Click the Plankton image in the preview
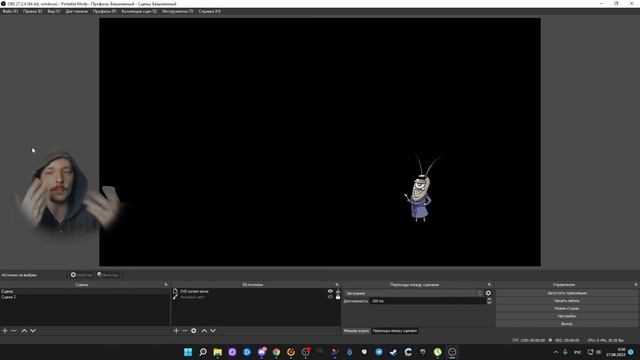 pyautogui.click(x=421, y=189)
